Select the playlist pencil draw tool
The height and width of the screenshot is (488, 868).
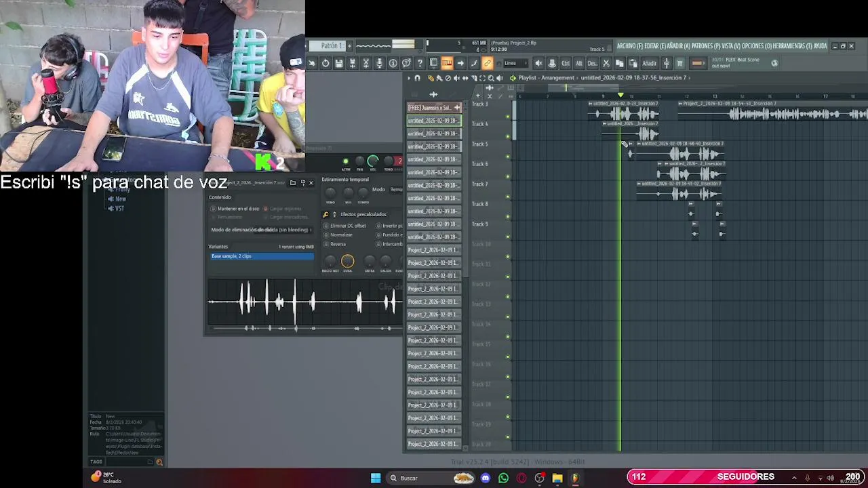coord(431,78)
